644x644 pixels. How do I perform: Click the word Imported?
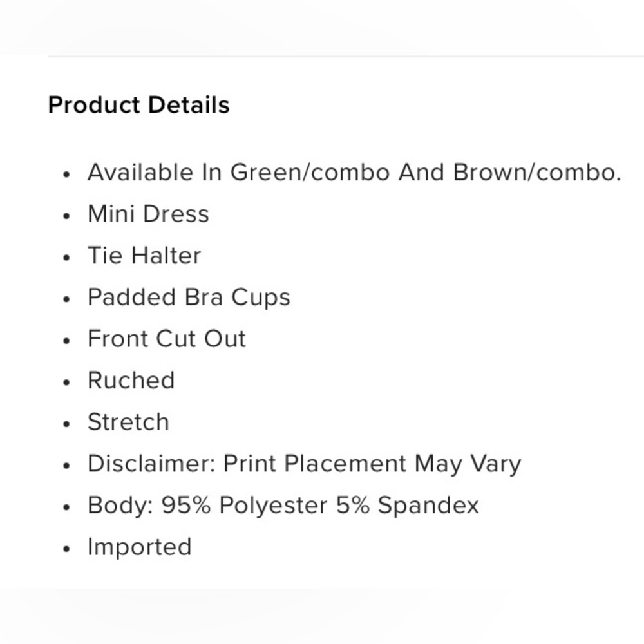[139, 547]
